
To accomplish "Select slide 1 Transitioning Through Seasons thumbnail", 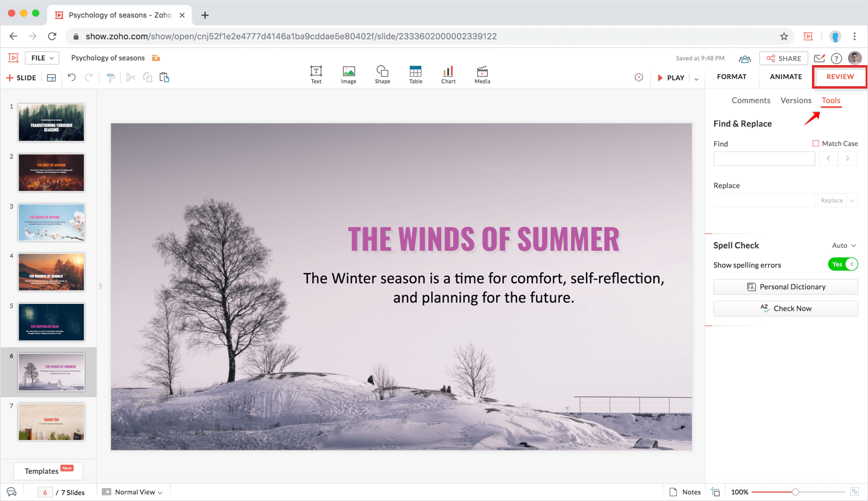I will click(x=51, y=122).
